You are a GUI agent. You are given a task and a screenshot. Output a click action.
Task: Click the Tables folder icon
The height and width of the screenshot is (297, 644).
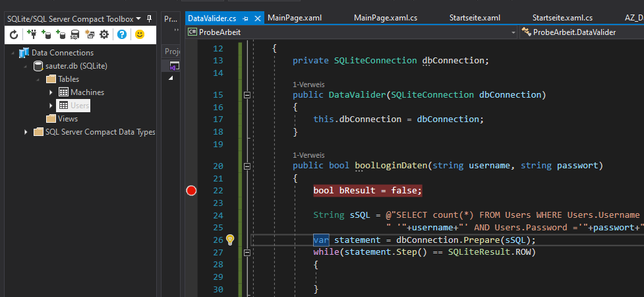(51, 79)
